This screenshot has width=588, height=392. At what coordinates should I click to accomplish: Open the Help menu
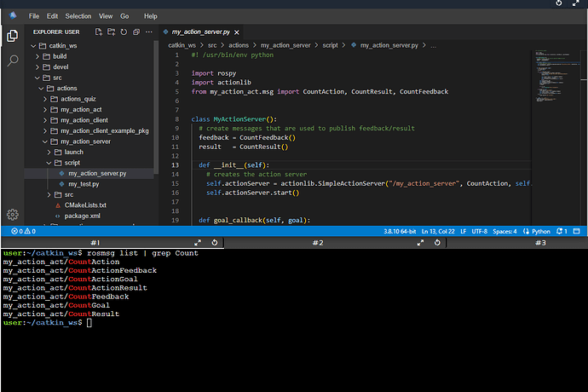(150, 16)
